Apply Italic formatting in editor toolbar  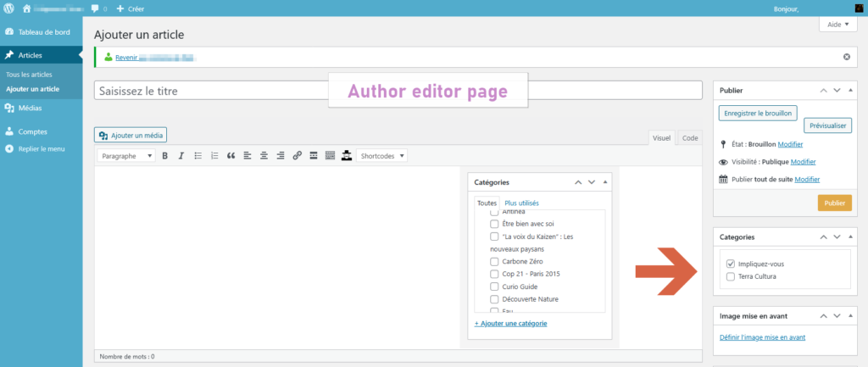[x=181, y=156]
